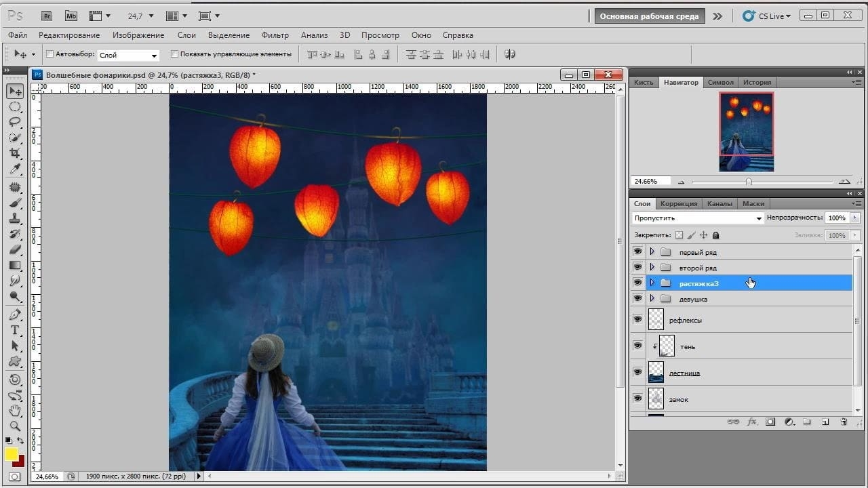Viewport: 868px width, 488px height.
Task: Open the Фильтр menu
Action: (x=275, y=35)
